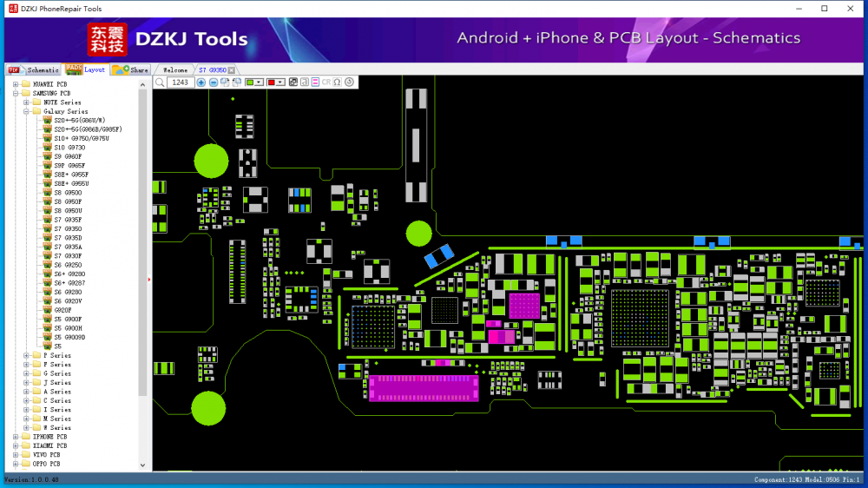Switch to the Welcome tab
Screen dimensions: 868x488
(174, 69)
